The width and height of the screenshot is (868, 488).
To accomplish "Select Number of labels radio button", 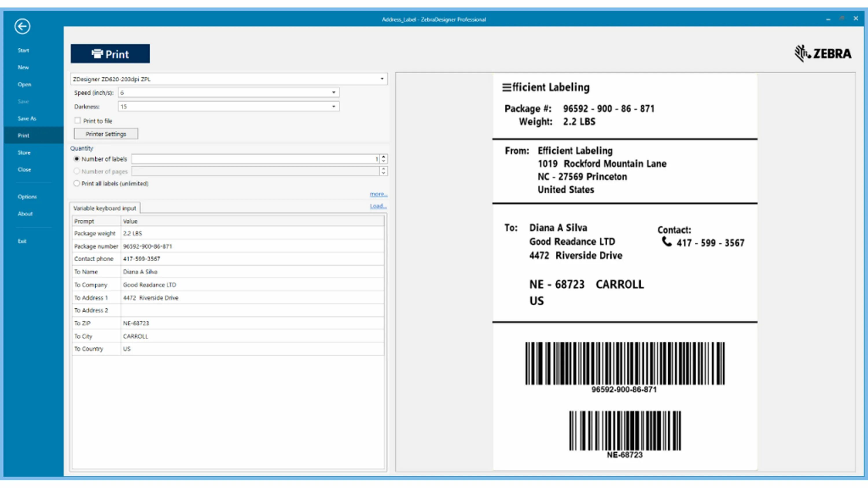I will (77, 159).
